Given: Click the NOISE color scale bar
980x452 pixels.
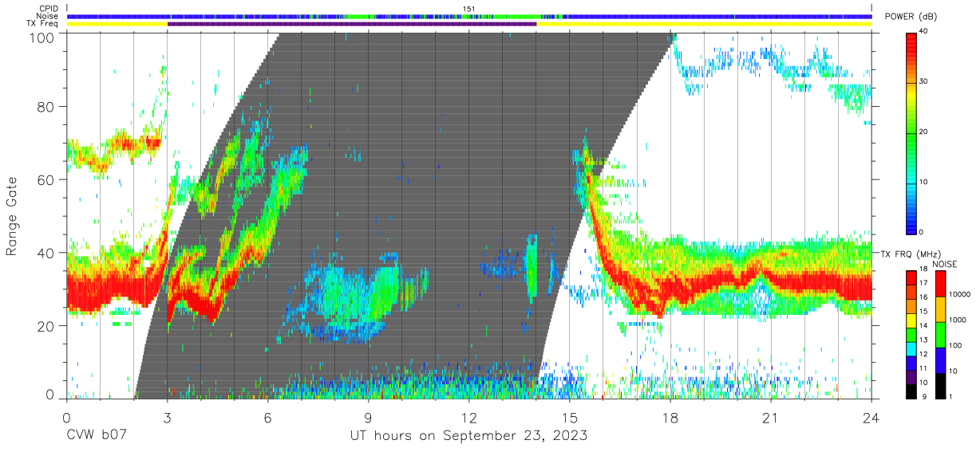Looking at the screenshot, I should [x=939, y=334].
